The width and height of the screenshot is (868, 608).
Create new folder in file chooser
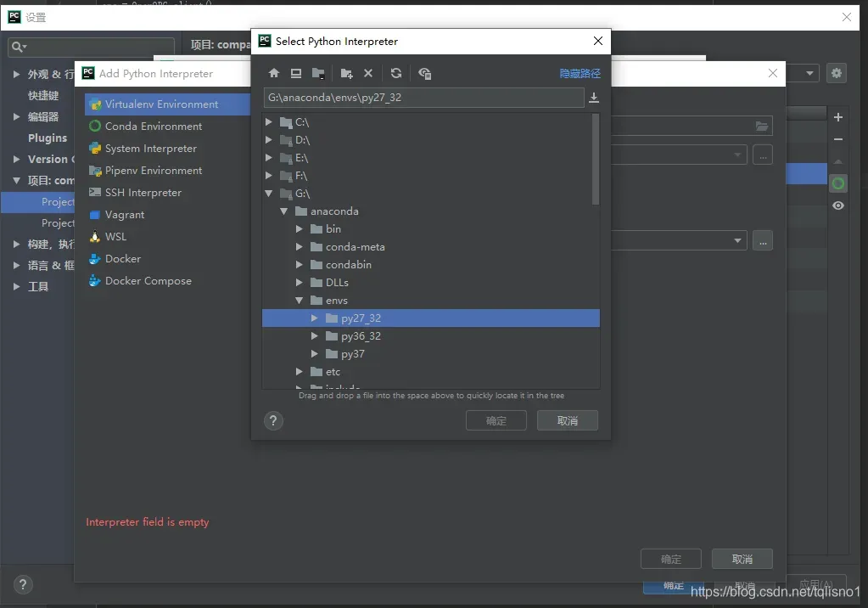point(346,73)
